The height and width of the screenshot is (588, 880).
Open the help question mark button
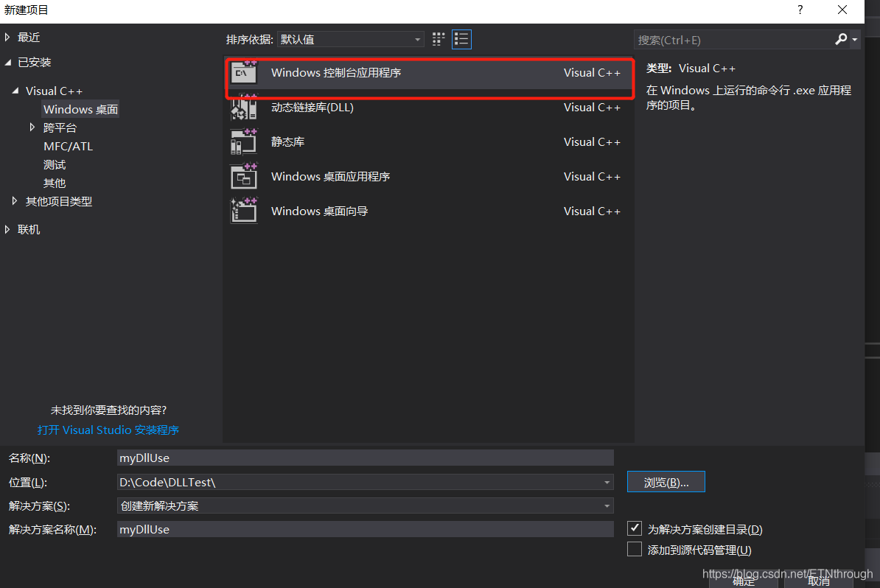[800, 10]
